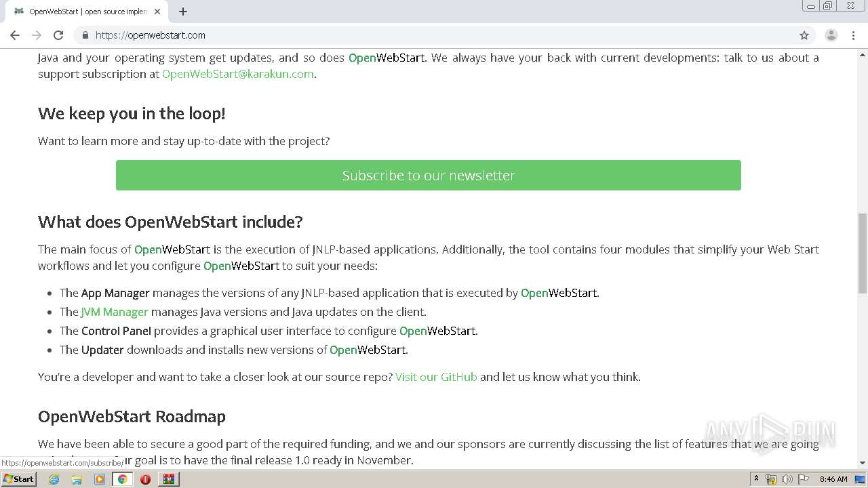
Task: Open the Chrome three-dot menu
Action: [853, 35]
